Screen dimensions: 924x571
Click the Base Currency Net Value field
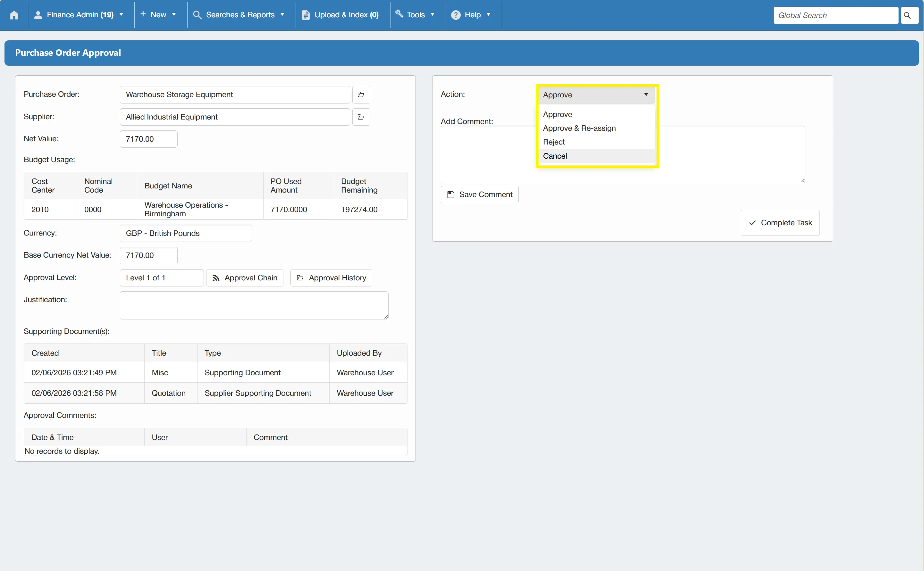[x=148, y=255]
